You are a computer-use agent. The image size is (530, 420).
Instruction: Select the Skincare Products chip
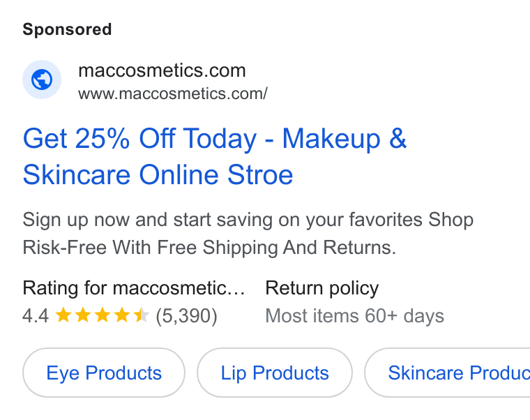click(x=447, y=373)
